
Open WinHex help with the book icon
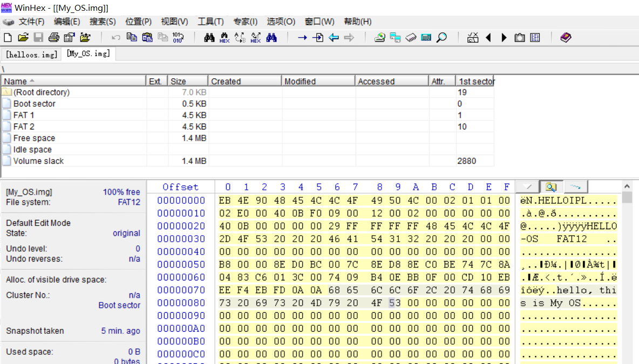click(565, 37)
